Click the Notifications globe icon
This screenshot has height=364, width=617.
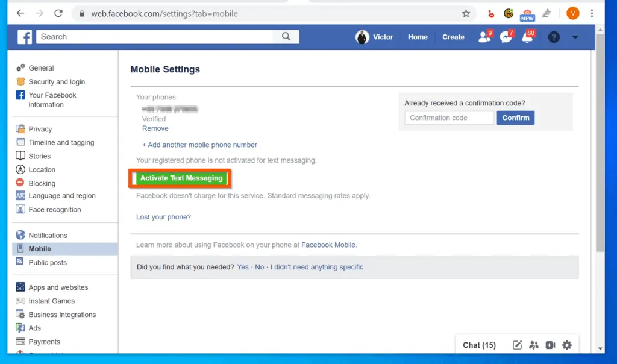[20, 235]
